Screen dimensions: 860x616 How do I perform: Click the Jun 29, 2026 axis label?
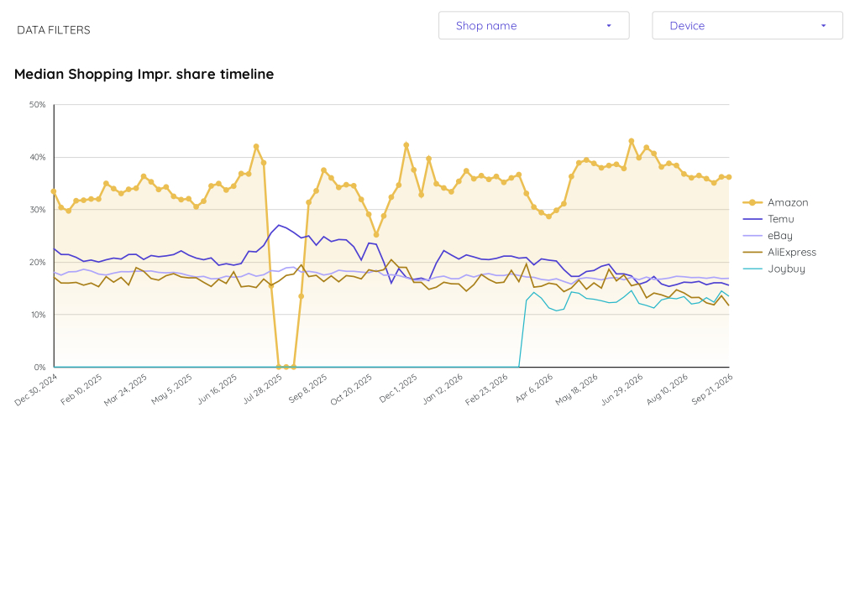click(x=621, y=389)
